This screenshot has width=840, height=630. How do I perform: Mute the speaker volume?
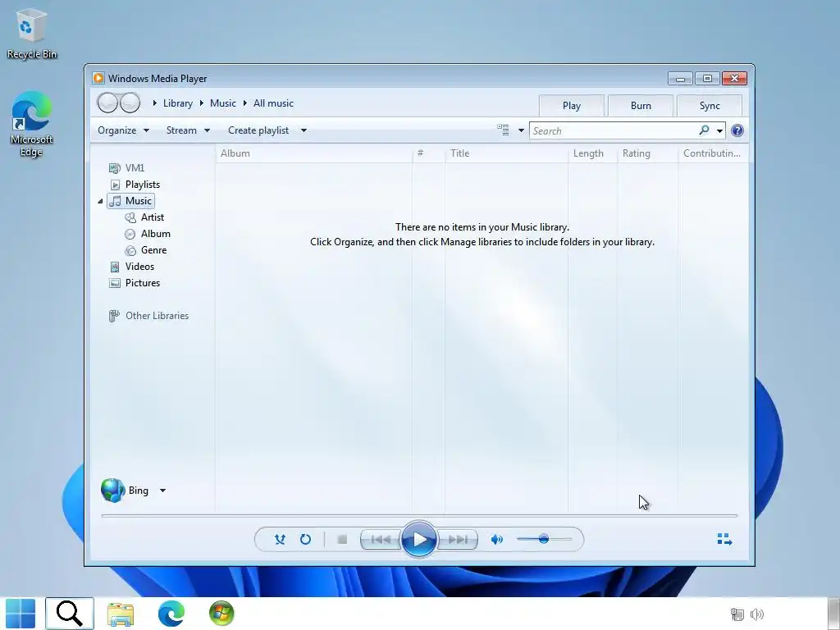point(496,540)
